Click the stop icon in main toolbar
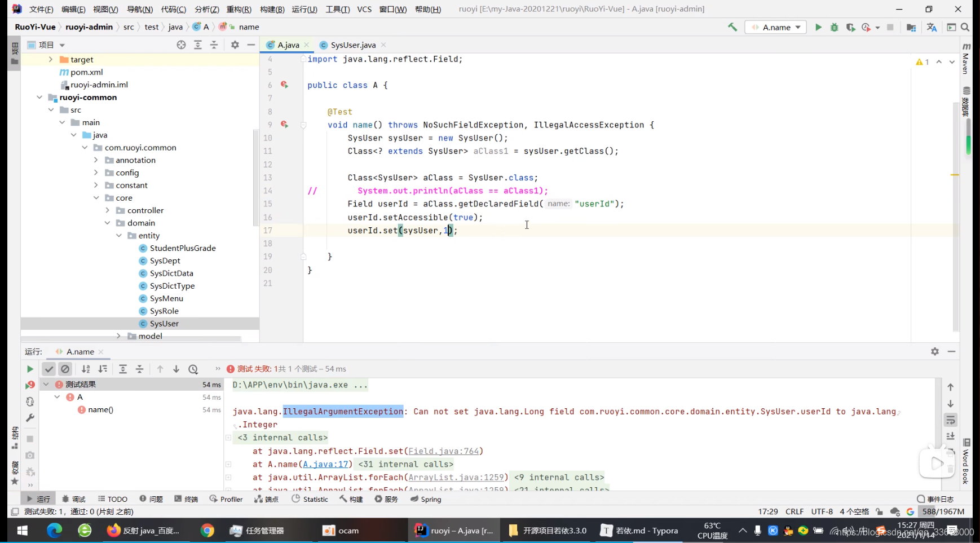Image resolution: width=980 pixels, height=543 pixels. (x=890, y=27)
